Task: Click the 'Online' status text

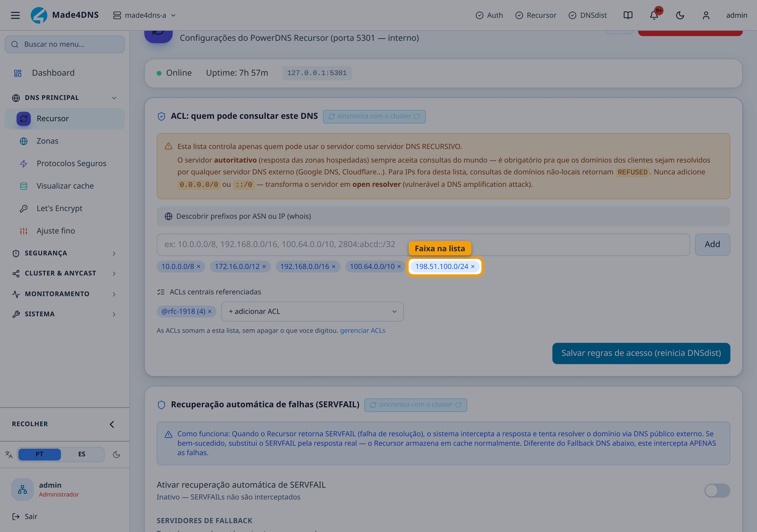Action: (x=179, y=73)
